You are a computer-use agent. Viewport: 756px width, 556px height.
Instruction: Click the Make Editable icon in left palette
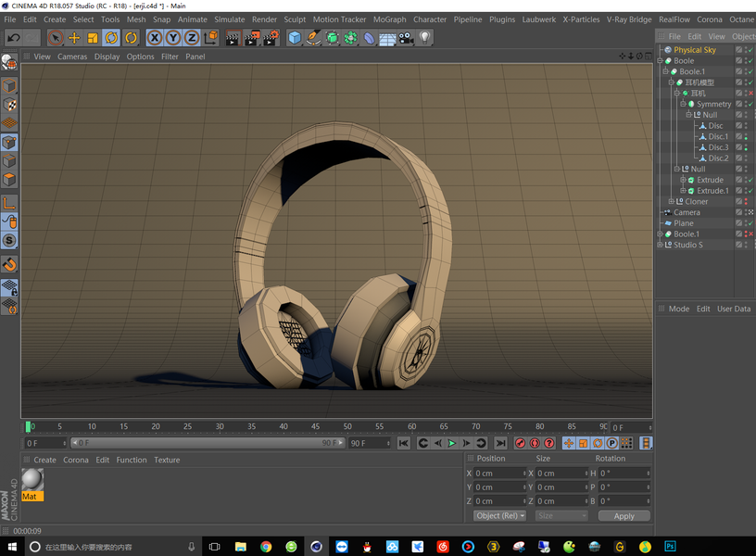pyautogui.click(x=9, y=62)
